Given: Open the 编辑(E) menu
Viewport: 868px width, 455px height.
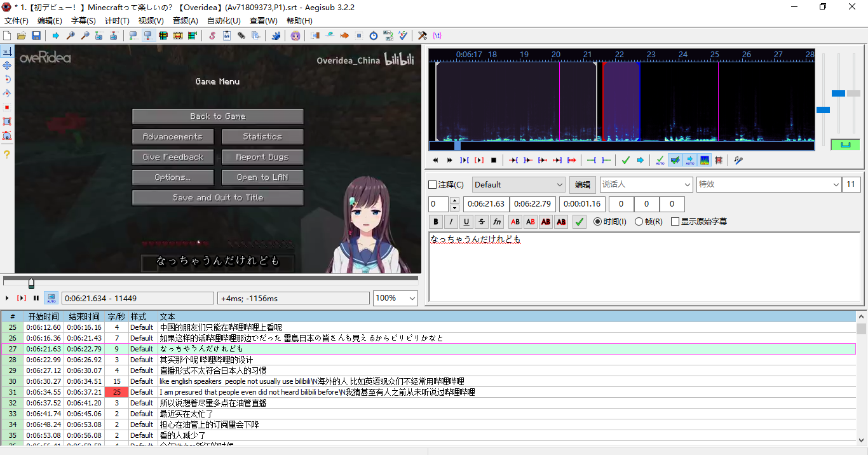Looking at the screenshot, I should pos(50,21).
